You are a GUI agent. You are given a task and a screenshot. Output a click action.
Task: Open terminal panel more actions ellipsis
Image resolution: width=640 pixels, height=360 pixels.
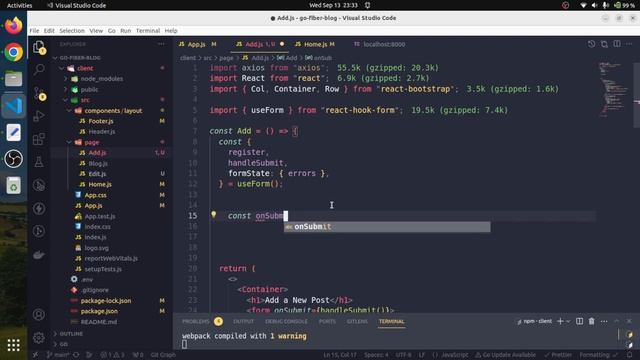pyautogui.click(x=604, y=321)
